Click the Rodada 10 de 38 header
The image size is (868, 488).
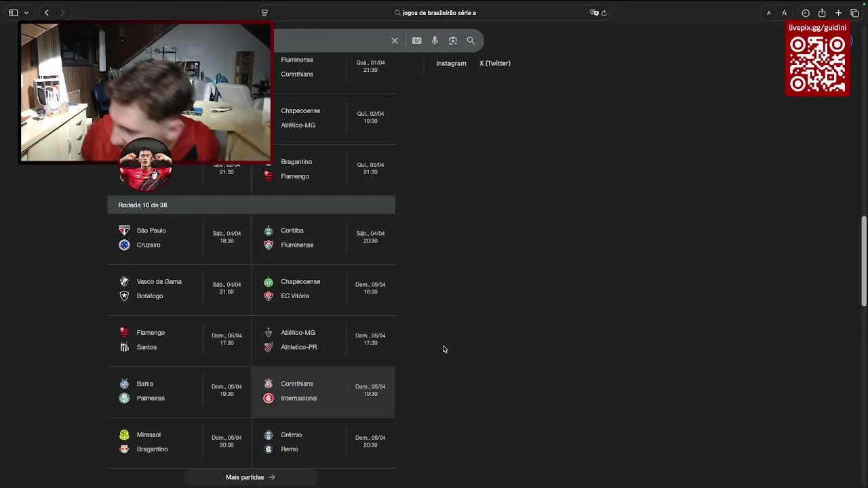pos(251,205)
